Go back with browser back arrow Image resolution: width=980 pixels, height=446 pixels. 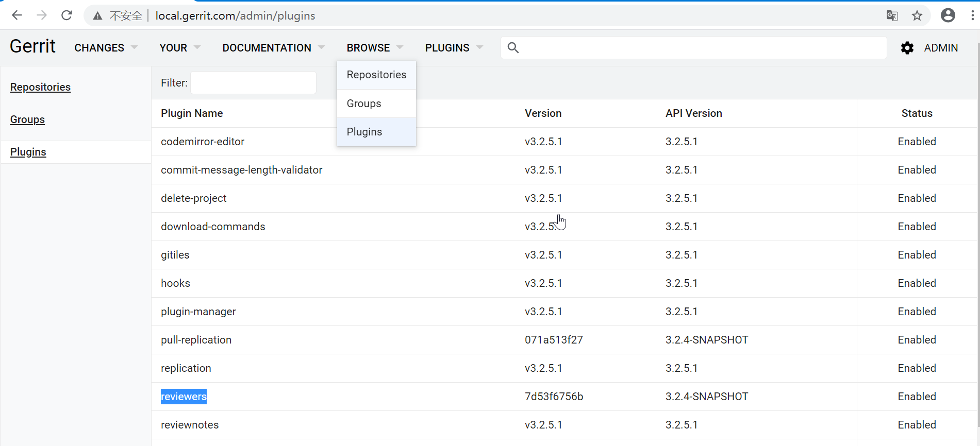point(17,15)
